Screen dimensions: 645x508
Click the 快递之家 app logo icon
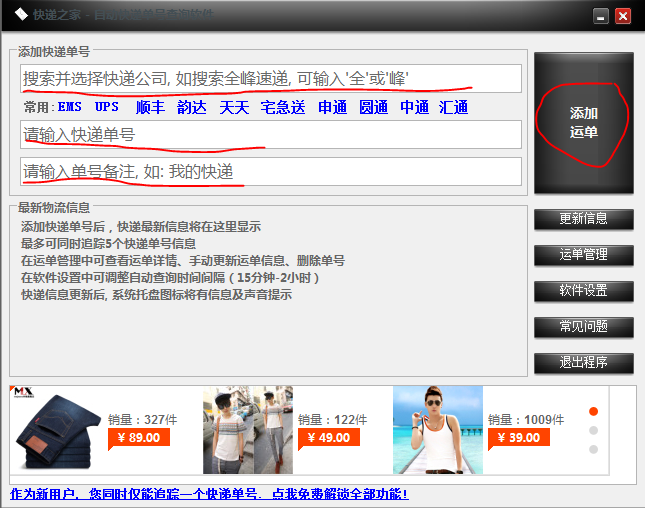(x=21, y=15)
